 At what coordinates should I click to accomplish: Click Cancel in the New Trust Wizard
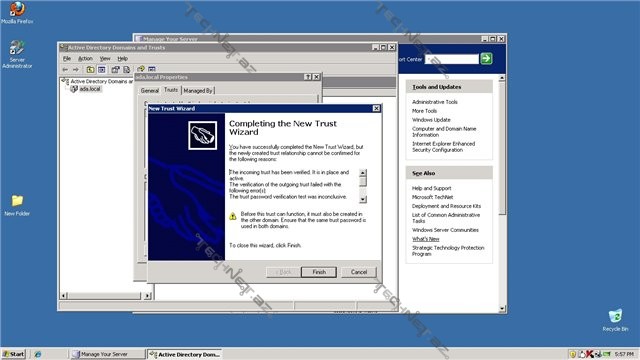(x=359, y=272)
